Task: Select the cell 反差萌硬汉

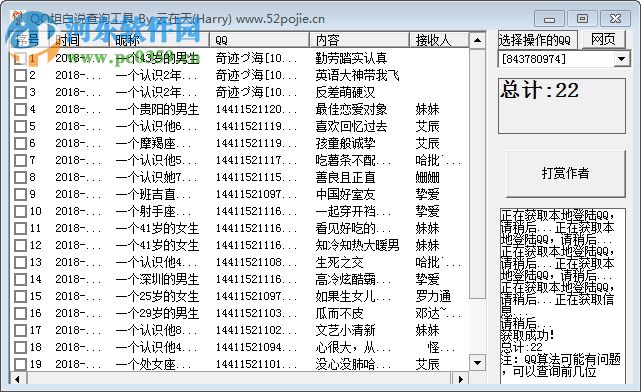Action: point(345,92)
